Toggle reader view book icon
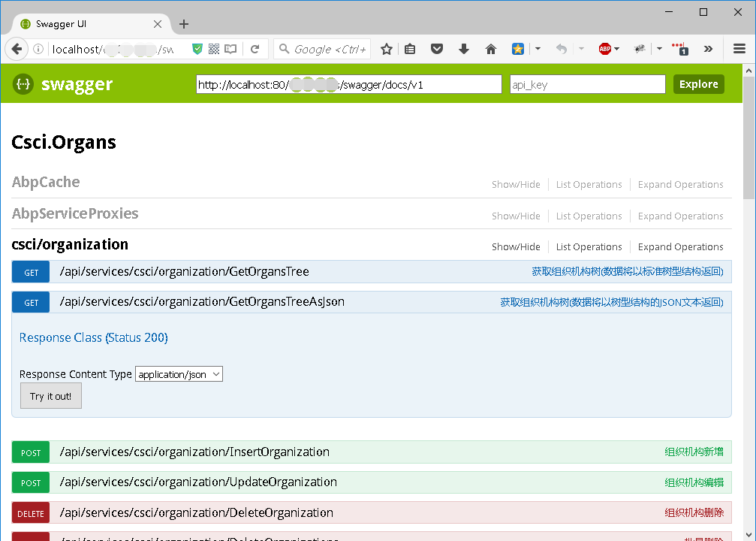 point(230,49)
